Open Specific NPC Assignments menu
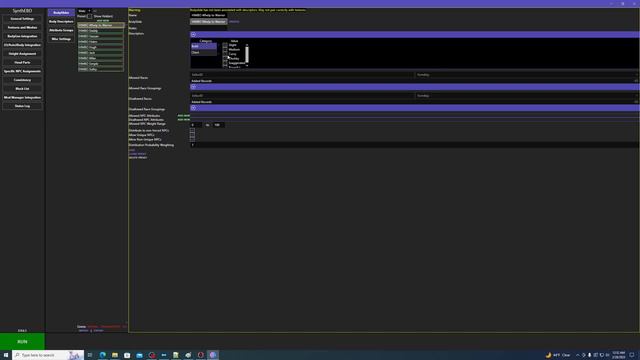 (x=22, y=71)
